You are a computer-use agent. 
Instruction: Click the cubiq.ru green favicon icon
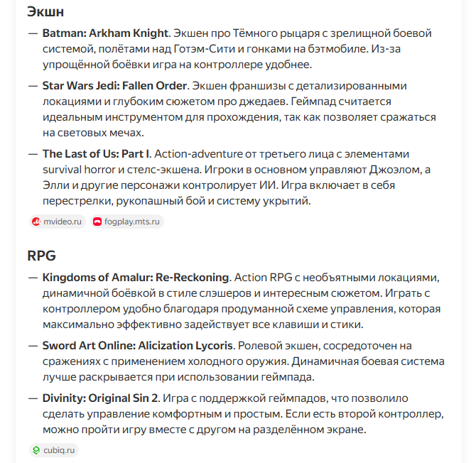36,450
